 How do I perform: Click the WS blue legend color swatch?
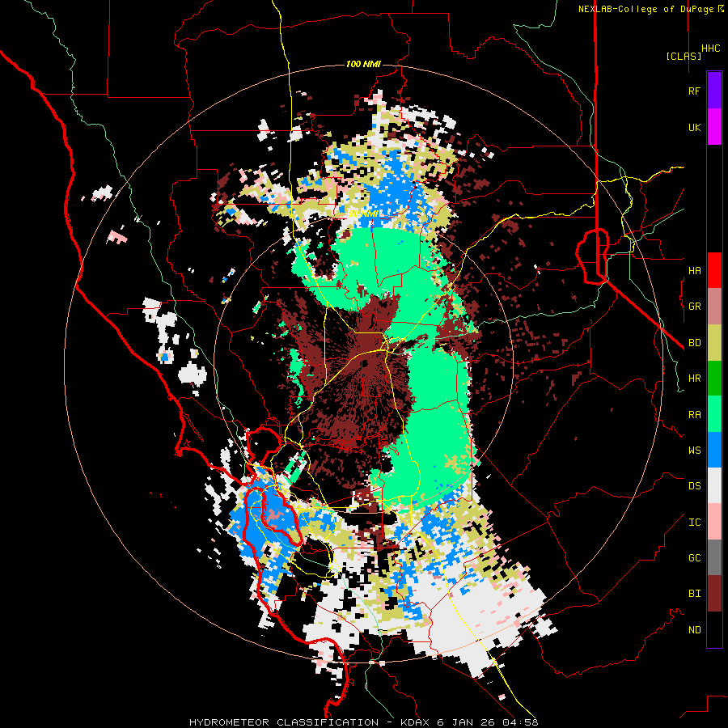click(714, 450)
